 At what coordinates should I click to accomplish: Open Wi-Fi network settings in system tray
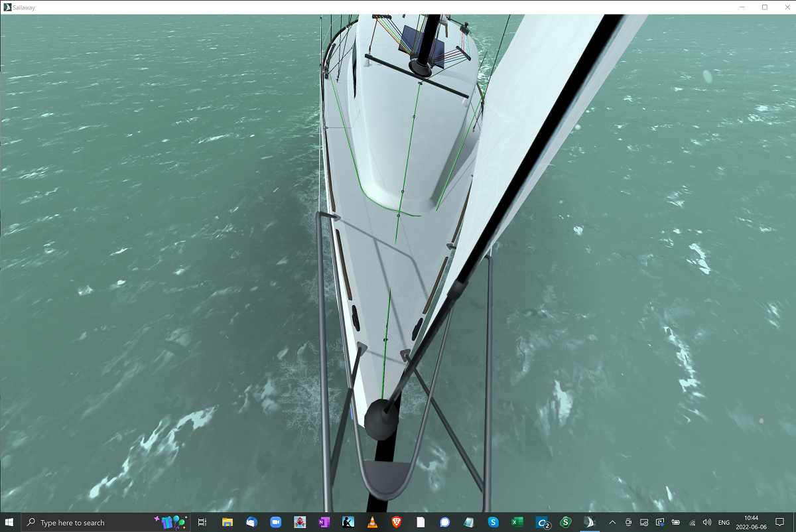(692, 522)
